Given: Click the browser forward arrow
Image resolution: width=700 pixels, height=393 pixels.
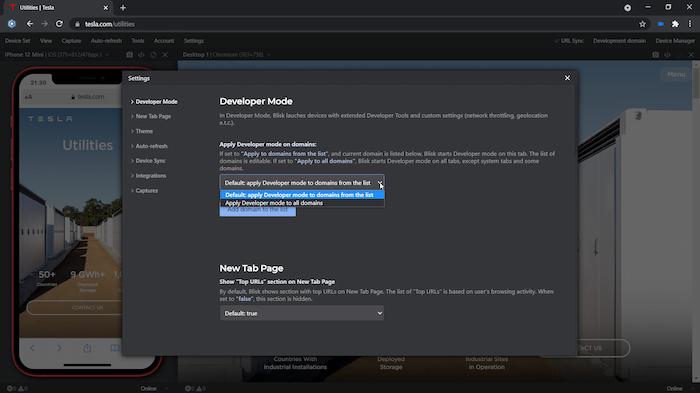Looking at the screenshot, I should 44,24.
